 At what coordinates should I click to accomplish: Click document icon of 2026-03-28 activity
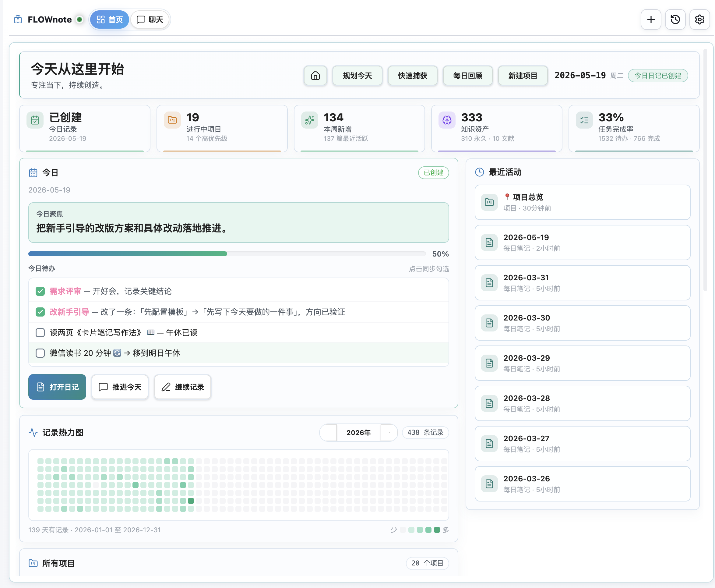pos(489,403)
